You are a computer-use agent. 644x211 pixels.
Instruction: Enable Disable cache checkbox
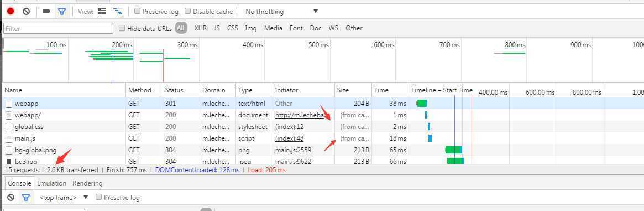pyautogui.click(x=188, y=12)
